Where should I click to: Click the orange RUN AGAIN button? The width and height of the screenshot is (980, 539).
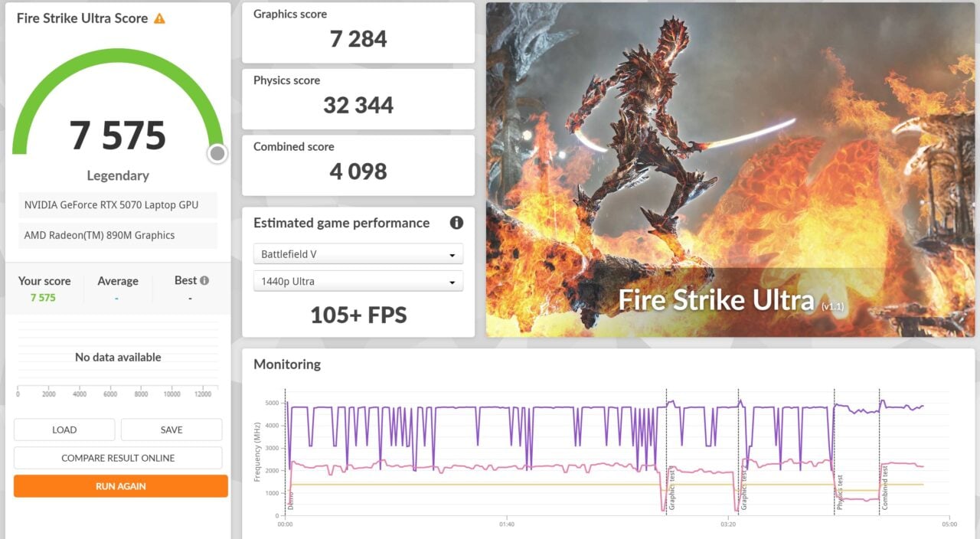click(121, 486)
